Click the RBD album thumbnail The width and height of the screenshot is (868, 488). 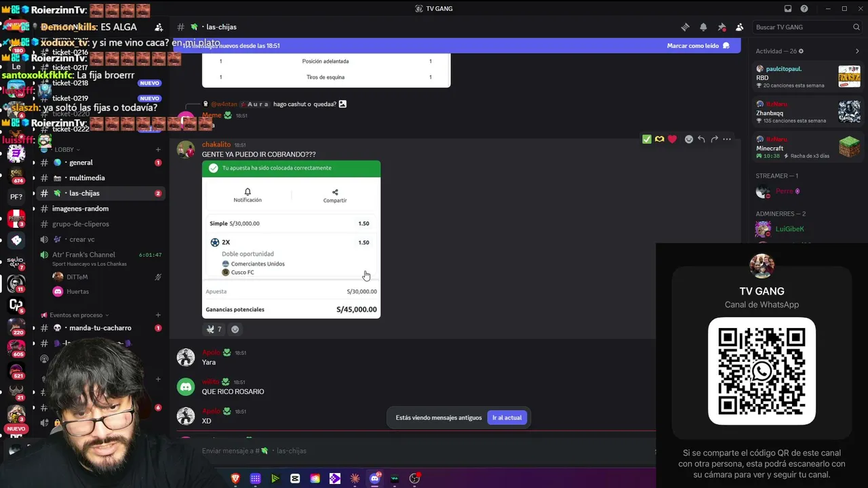coord(850,77)
